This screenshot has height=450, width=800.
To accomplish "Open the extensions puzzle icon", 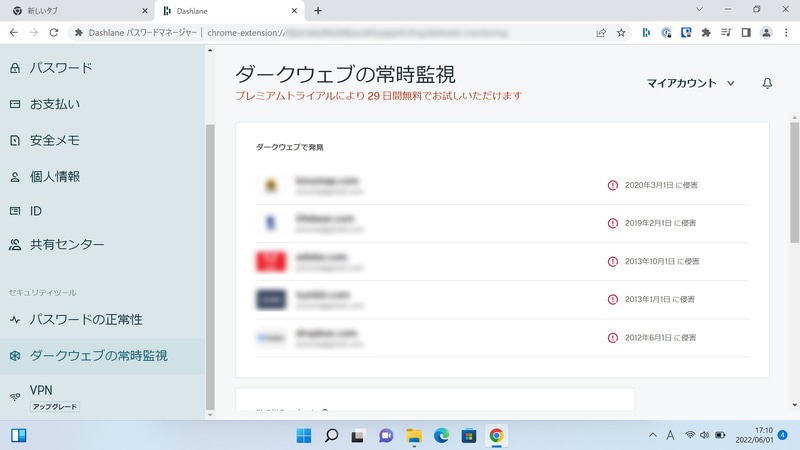I will point(706,33).
